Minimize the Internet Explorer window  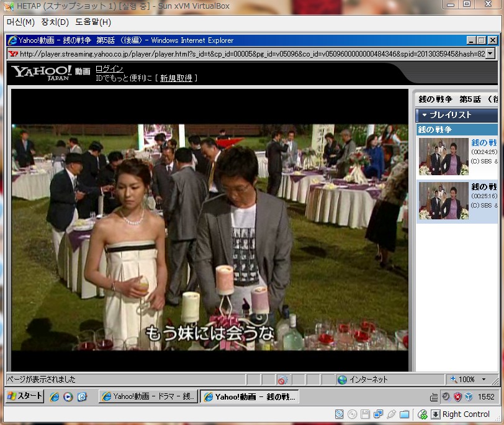[x=471, y=40]
